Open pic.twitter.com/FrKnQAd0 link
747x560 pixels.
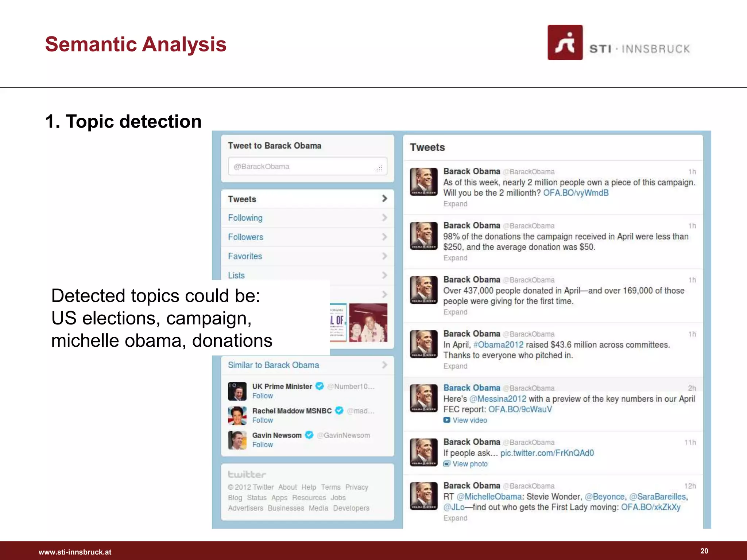click(547, 453)
